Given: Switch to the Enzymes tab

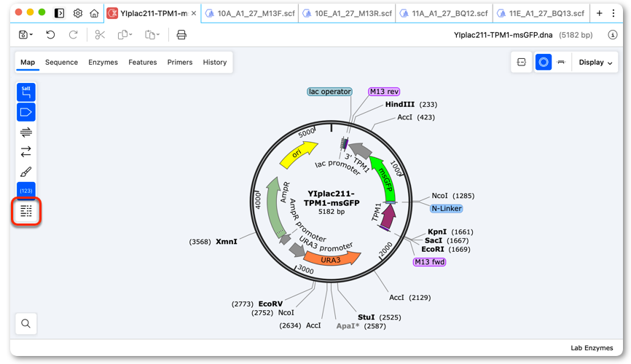Looking at the screenshot, I should point(103,63).
